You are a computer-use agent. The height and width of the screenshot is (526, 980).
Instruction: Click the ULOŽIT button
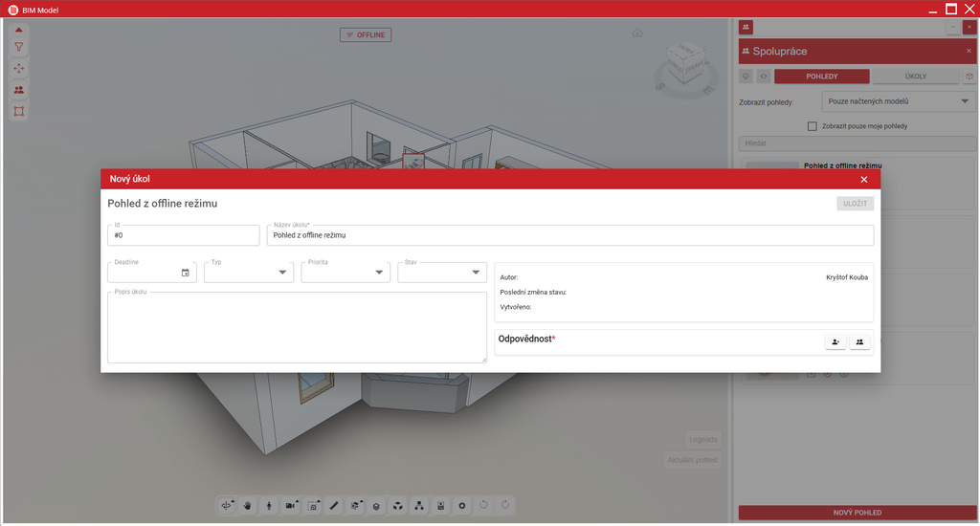[x=855, y=204]
